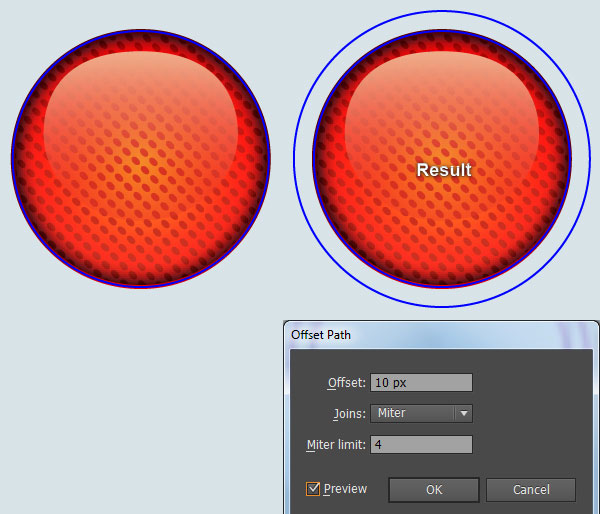Confirm Offset Path with OK
This screenshot has height=514, width=600.
pos(434,490)
